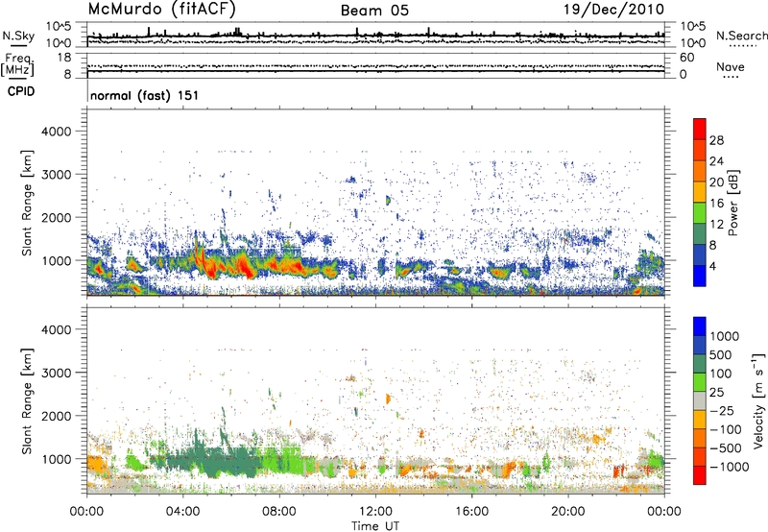Click the '3000' tick in the velocity panel
Screen dimensions: 768x532
tap(56, 373)
